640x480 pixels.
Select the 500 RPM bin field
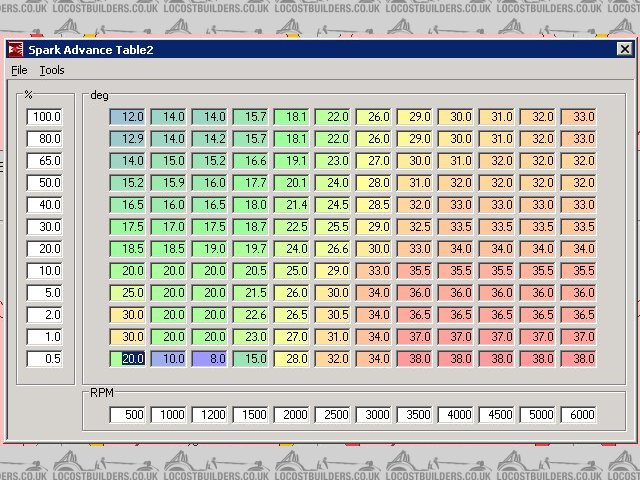pos(127,414)
